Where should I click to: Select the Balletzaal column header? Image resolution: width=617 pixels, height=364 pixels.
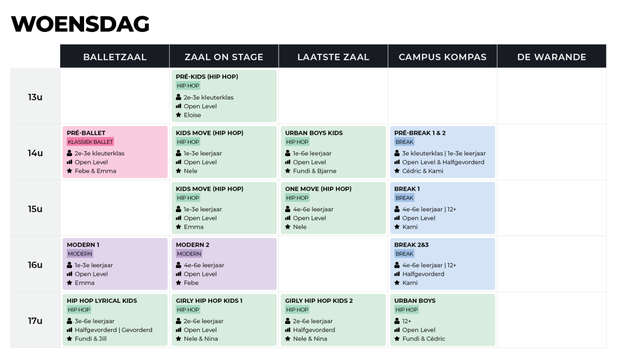coord(115,57)
